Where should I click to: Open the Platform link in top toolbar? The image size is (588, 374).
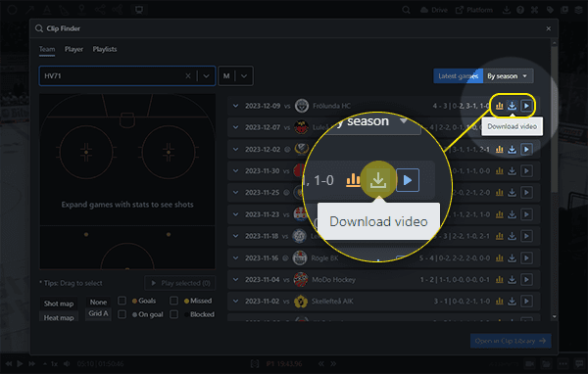coord(474,10)
